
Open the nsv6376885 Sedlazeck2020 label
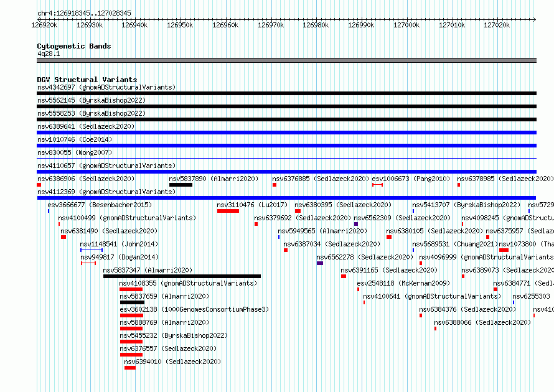(321, 179)
